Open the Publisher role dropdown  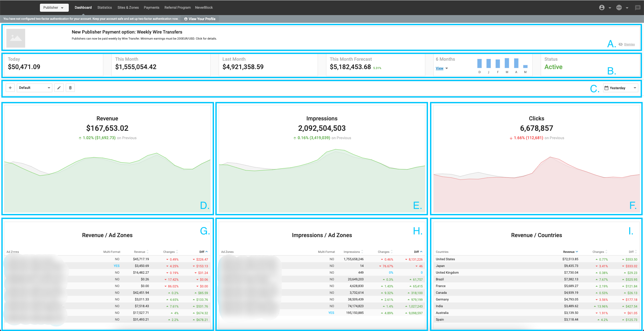[x=54, y=7]
